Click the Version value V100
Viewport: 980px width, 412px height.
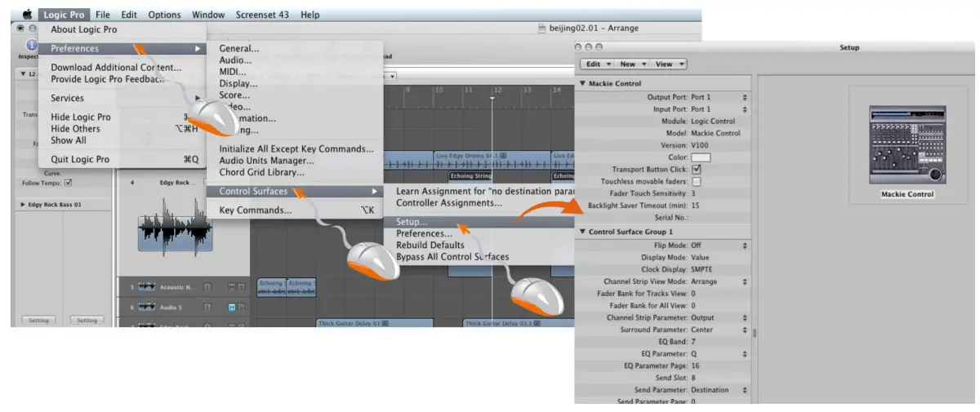(700, 145)
